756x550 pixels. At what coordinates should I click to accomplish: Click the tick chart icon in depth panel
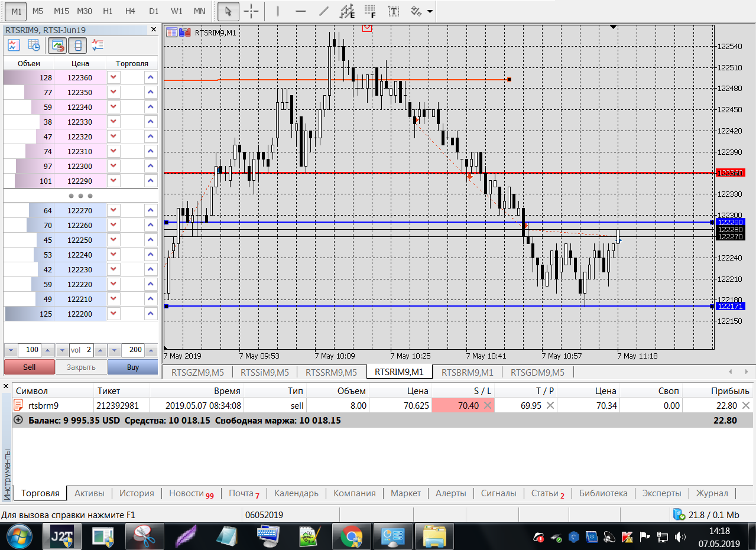13,45
